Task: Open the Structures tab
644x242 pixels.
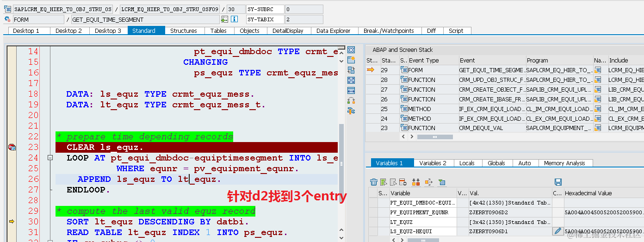Action: click(184, 31)
